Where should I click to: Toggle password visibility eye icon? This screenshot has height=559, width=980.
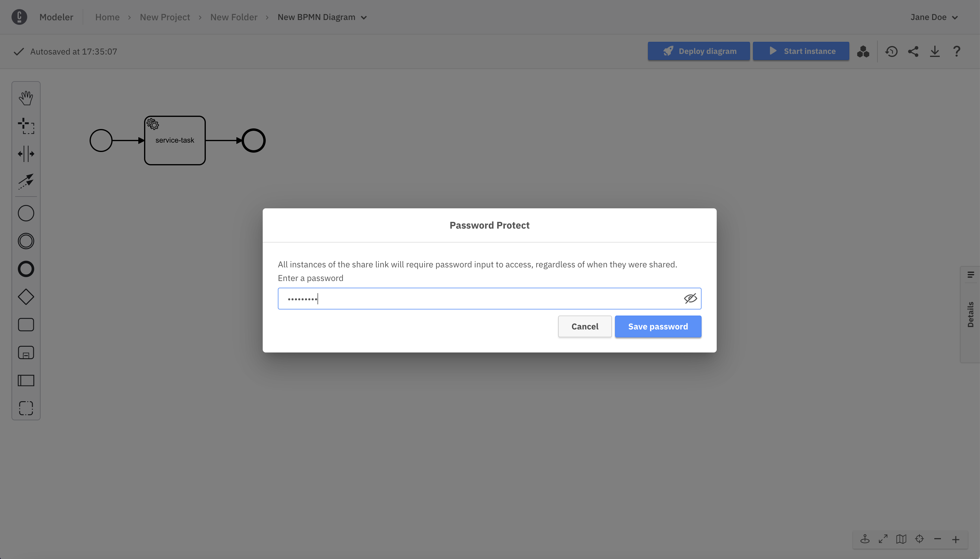pyautogui.click(x=690, y=298)
